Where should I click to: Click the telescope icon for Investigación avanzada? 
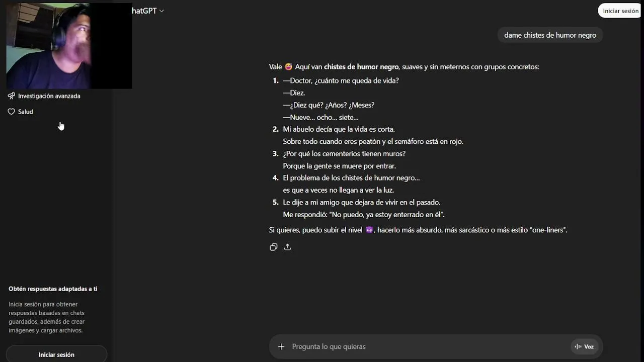click(x=12, y=96)
